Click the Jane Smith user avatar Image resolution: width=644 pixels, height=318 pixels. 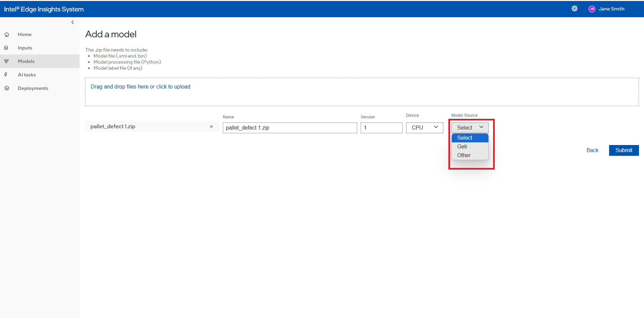pos(592,9)
